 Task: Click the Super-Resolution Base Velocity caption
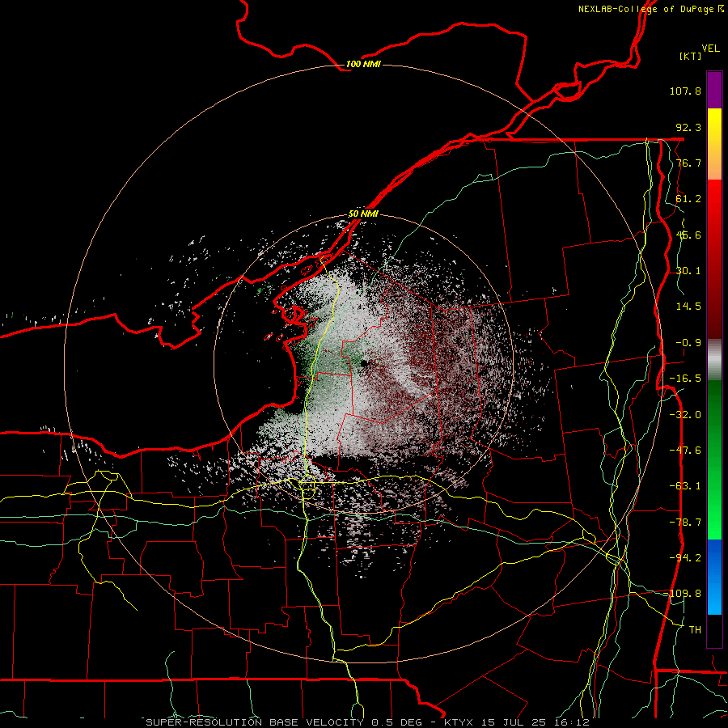pos(368,722)
